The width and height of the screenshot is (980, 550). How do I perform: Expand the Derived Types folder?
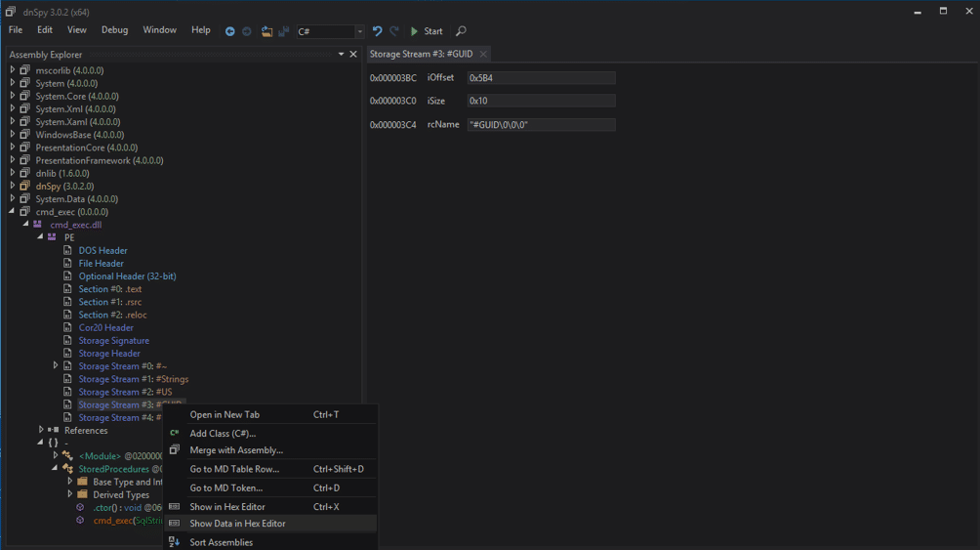(x=70, y=494)
